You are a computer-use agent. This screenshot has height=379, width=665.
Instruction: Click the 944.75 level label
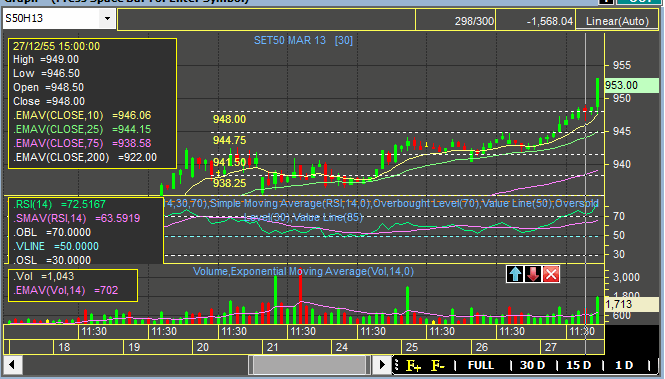click(229, 140)
